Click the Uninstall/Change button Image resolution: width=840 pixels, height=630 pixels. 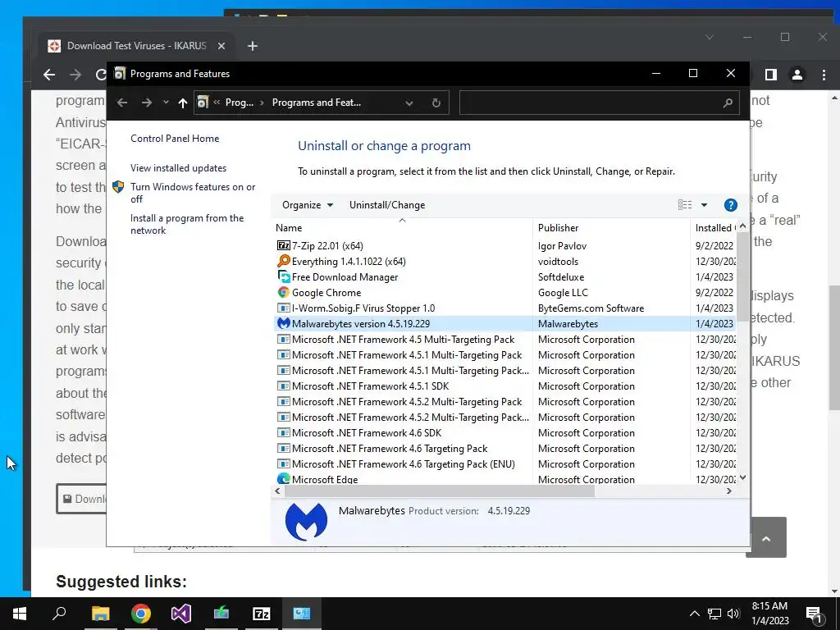(x=387, y=205)
